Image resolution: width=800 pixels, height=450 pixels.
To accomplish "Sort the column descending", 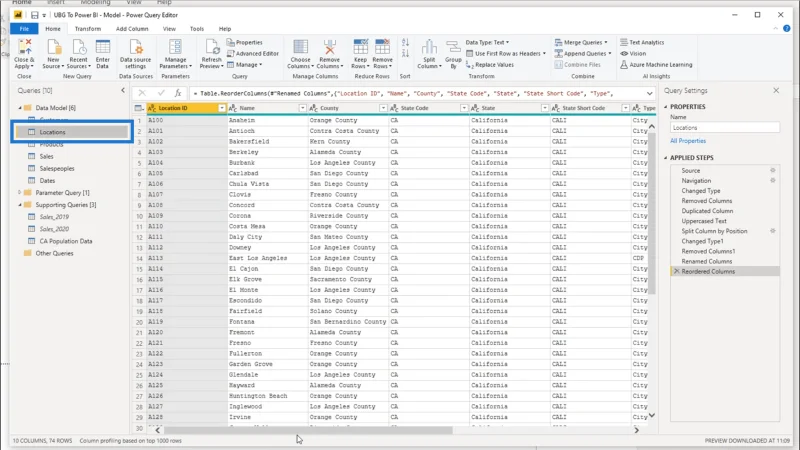I will point(405,53).
